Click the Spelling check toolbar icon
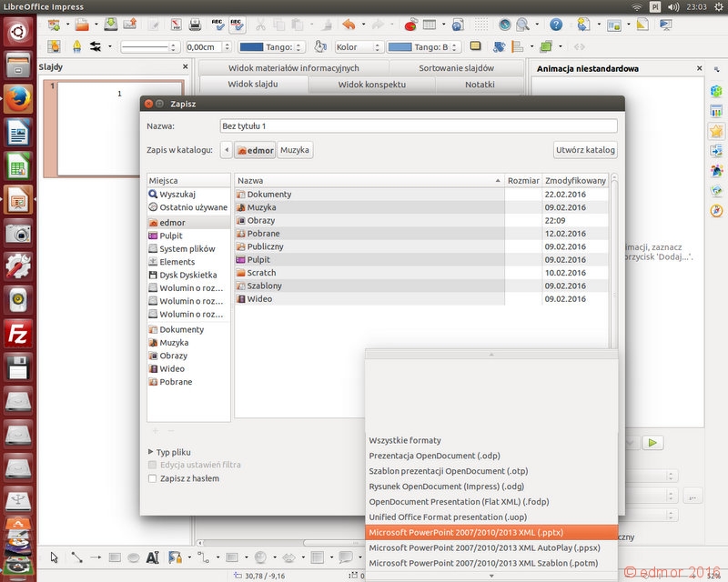728x582 pixels. (x=217, y=25)
